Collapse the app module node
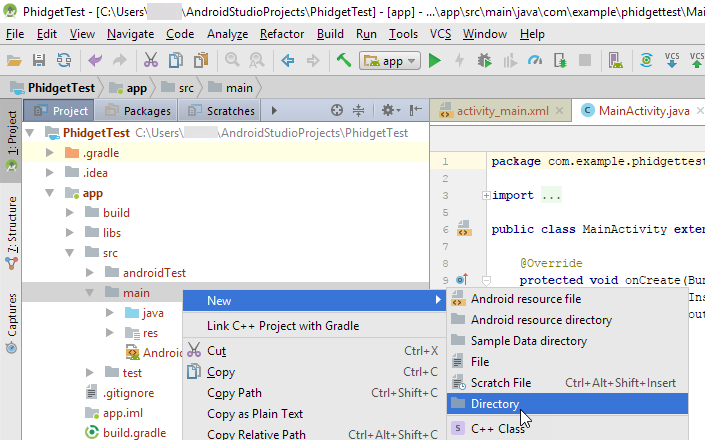 tap(50, 193)
